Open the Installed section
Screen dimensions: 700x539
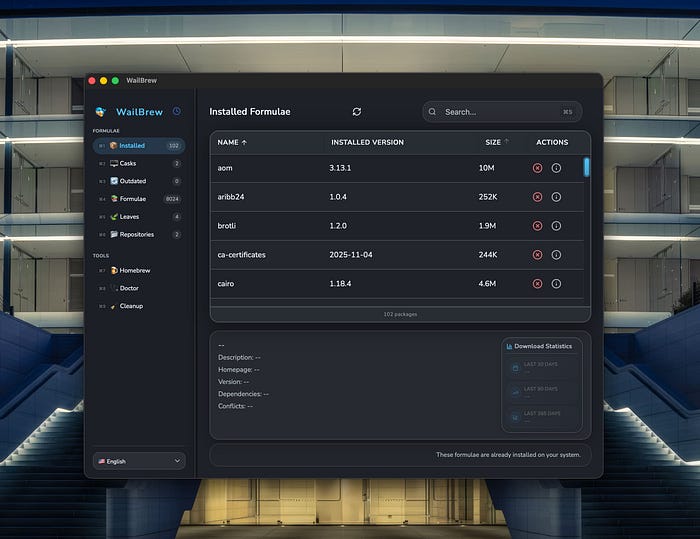tap(139, 146)
